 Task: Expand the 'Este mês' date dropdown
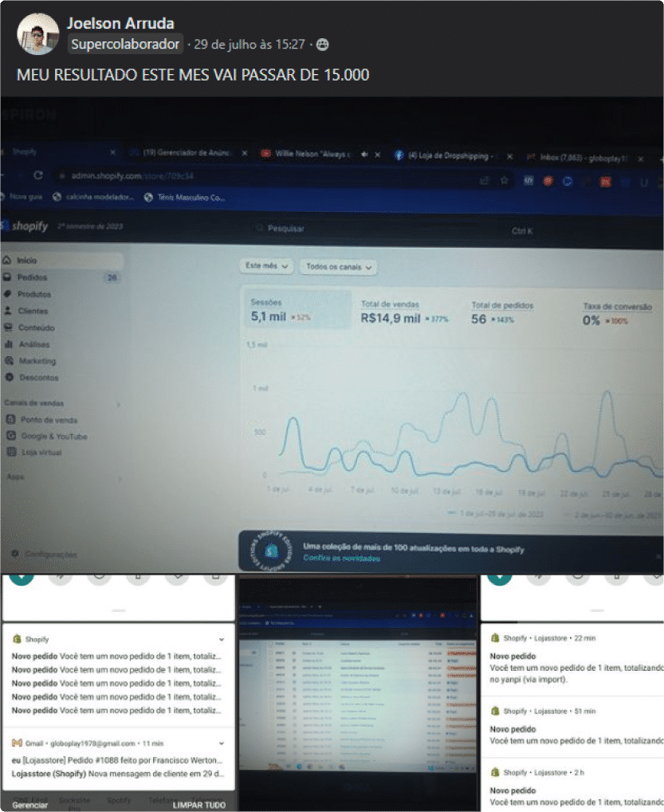pos(267,266)
